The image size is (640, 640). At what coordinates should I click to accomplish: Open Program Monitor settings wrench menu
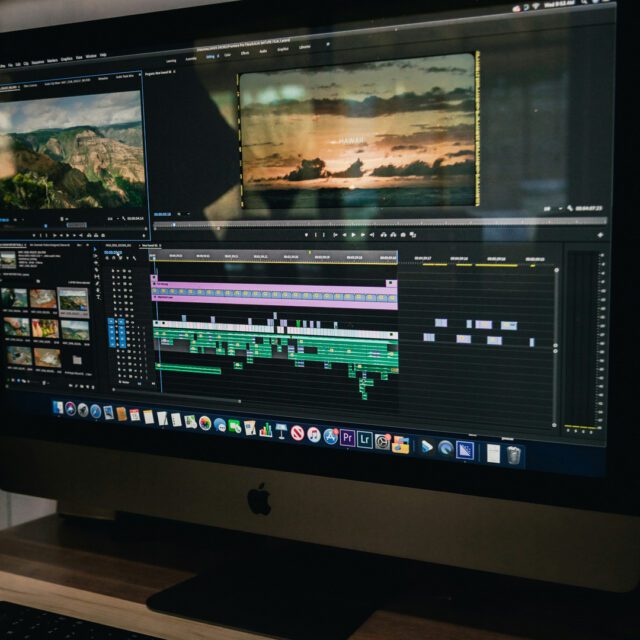569,209
